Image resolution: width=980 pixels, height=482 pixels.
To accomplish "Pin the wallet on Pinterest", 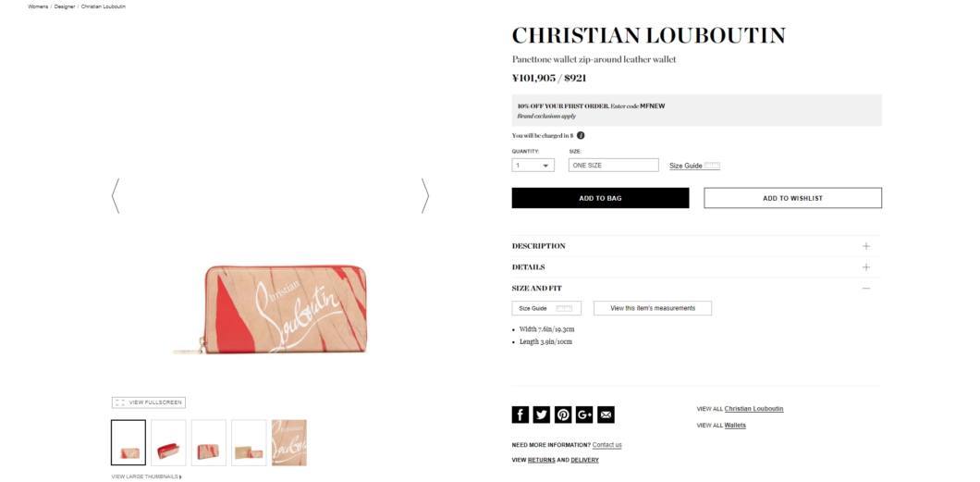I will [562, 414].
